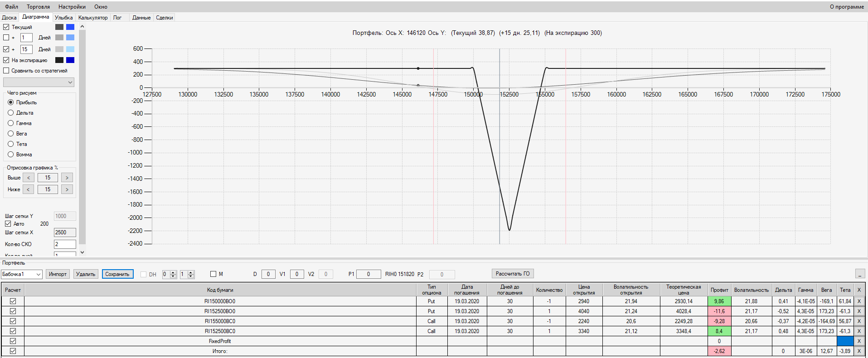The image size is (868, 358).
Task: Toggle the +15 Дней curve checkbox
Action: pyautogui.click(x=6, y=49)
